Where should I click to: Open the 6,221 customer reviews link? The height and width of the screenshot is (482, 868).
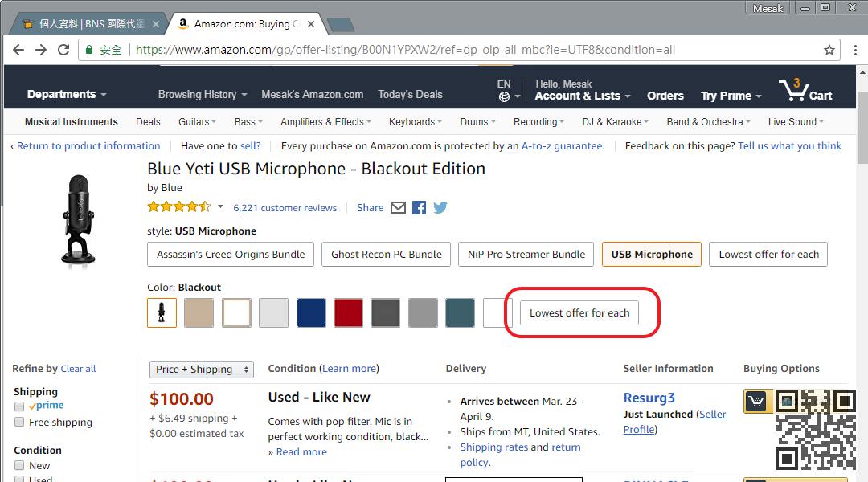[x=285, y=208]
